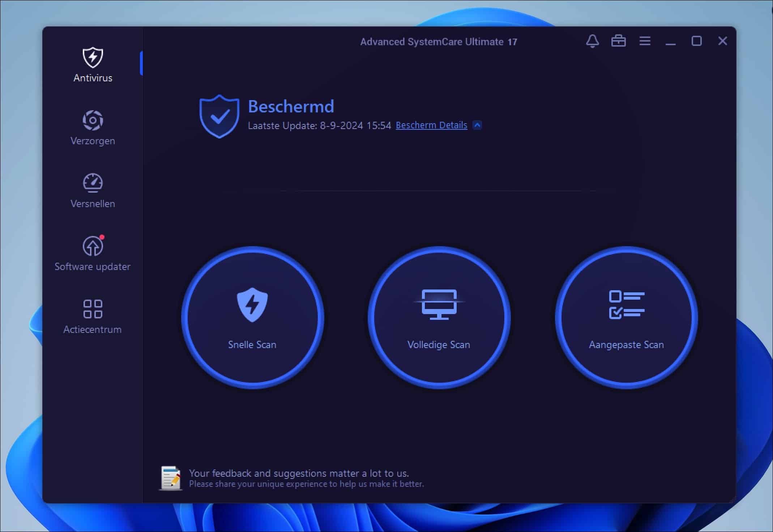The image size is (773, 532).
Task: Click the feedback notepad icon at the bottom
Action: tap(171, 478)
